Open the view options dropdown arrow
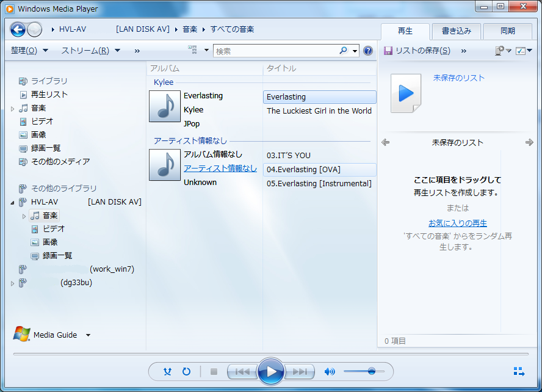Image resolution: width=542 pixels, height=392 pixels. (x=206, y=50)
